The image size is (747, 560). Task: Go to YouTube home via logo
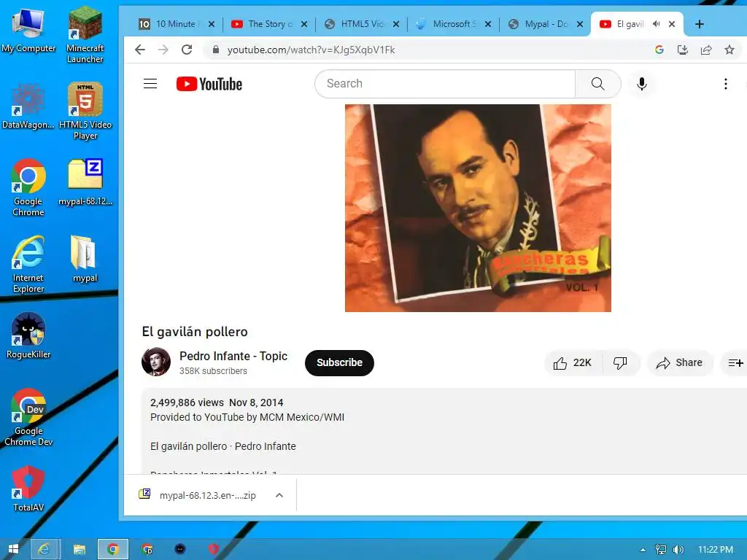click(x=209, y=84)
